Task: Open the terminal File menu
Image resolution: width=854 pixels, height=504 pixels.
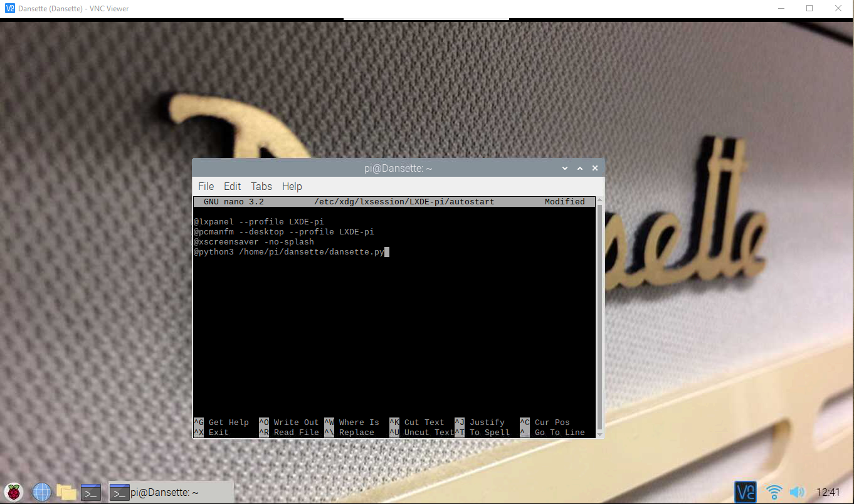Action: [x=206, y=186]
